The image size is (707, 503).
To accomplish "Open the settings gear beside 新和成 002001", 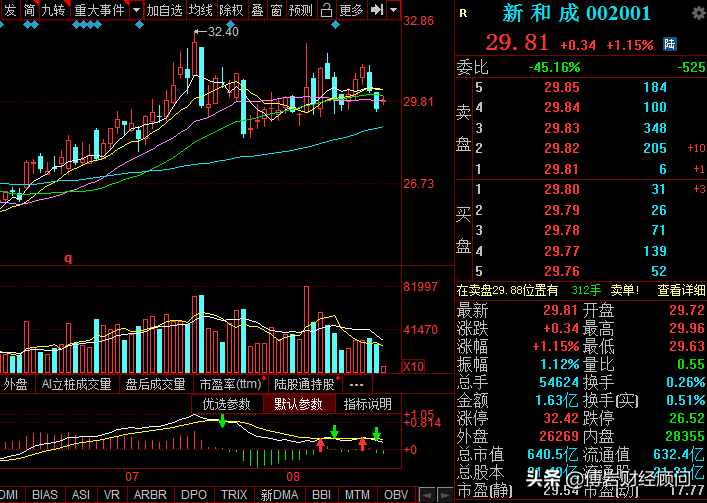I will pyautogui.click(x=699, y=13).
